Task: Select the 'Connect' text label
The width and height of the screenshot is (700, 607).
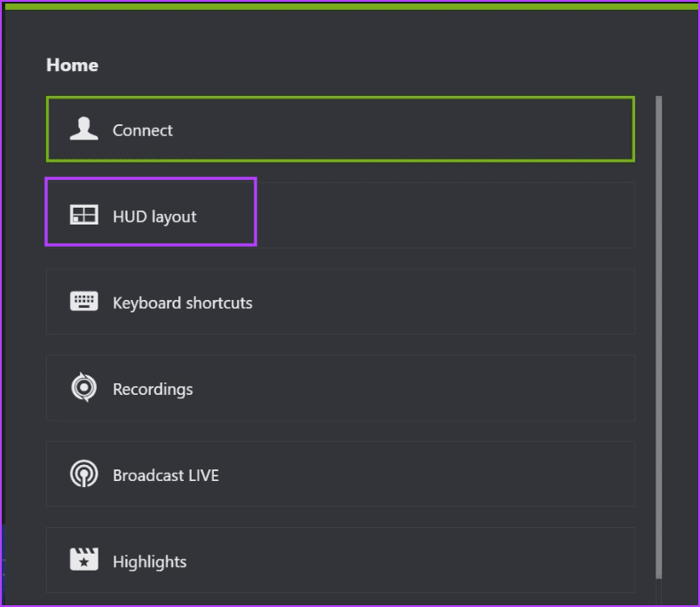Action: coord(143,130)
